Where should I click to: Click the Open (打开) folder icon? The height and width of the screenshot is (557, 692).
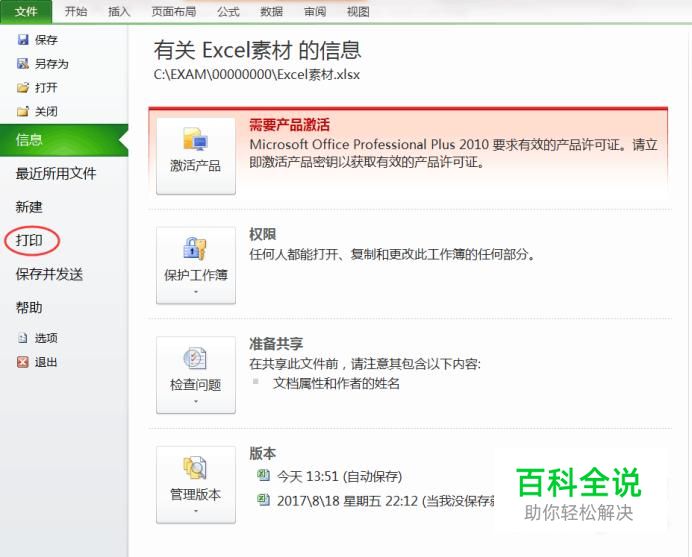point(23,87)
